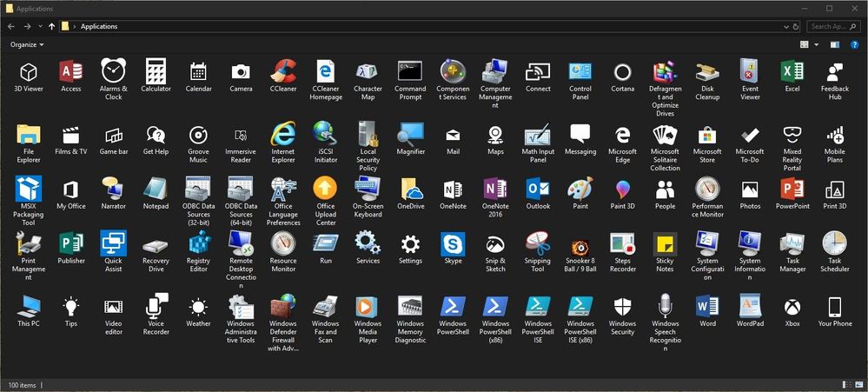
Task: Select the iSCSI Initiator icon
Action: [x=326, y=134]
